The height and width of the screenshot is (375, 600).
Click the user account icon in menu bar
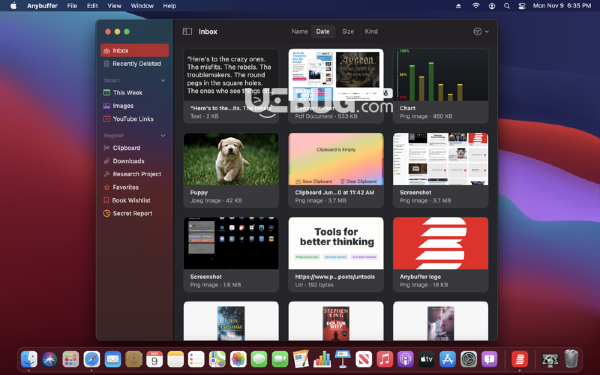pos(492,6)
